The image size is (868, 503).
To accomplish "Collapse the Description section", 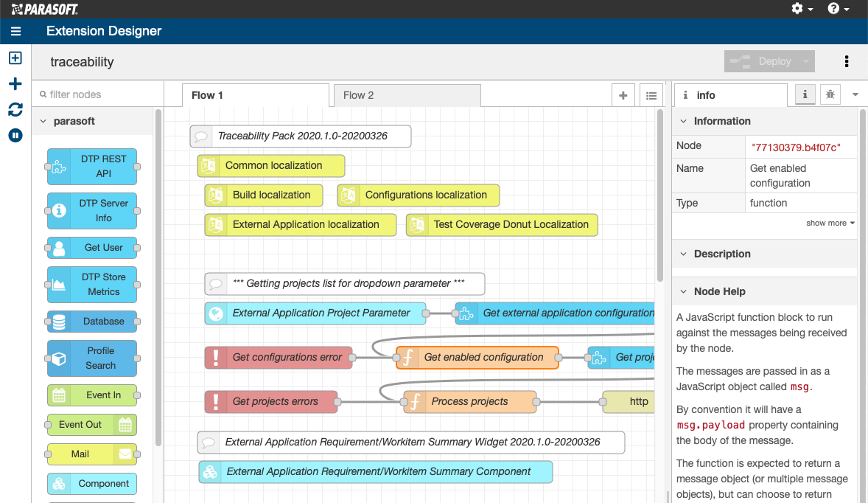I will pyautogui.click(x=683, y=254).
